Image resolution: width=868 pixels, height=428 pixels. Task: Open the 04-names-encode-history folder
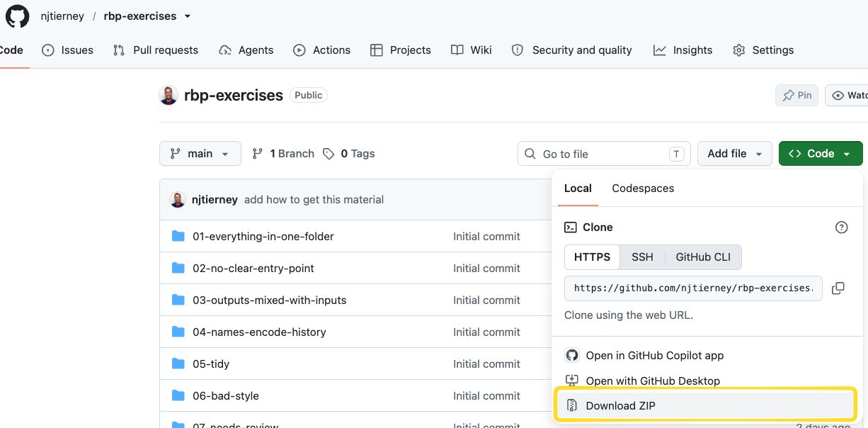point(259,332)
